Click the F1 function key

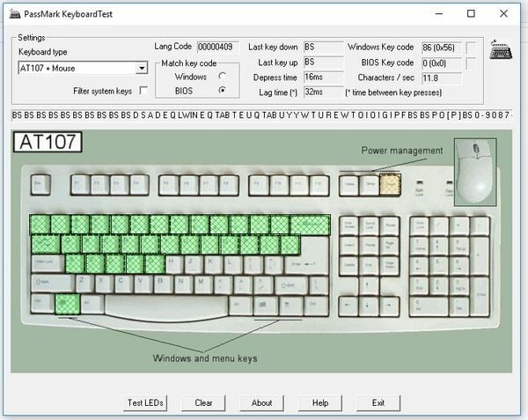point(80,185)
